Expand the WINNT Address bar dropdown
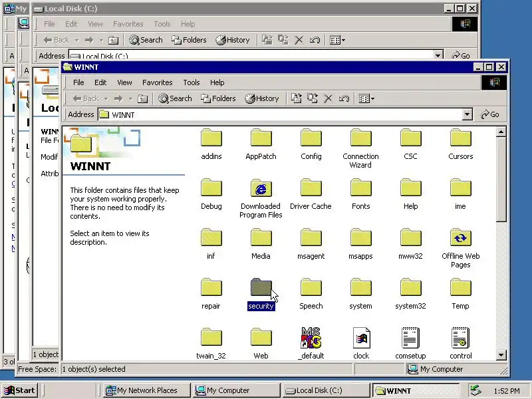532x399 pixels. pyautogui.click(x=467, y=114)
